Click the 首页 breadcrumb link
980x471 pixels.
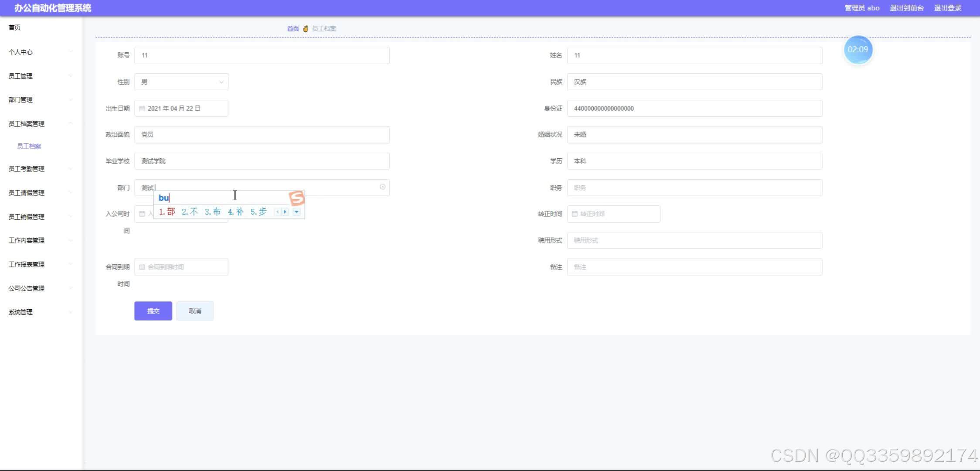[x=293, y=29]
